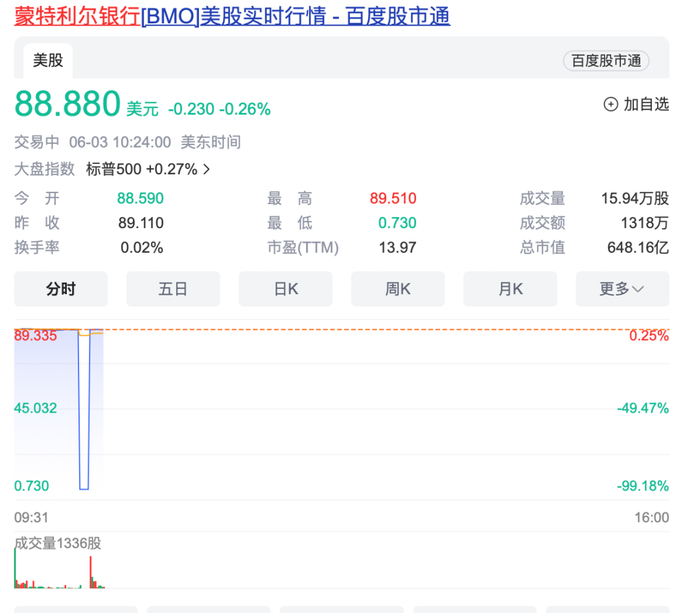The image size is (700, 613).
Task: Click the 标普500 +0.27% index link
Action: 141,169
